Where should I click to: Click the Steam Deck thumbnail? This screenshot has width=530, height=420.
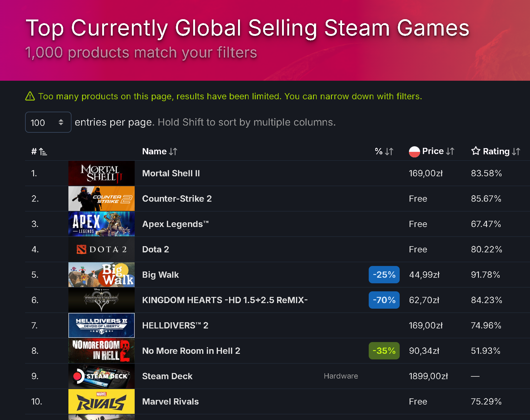tap(102, 376)
